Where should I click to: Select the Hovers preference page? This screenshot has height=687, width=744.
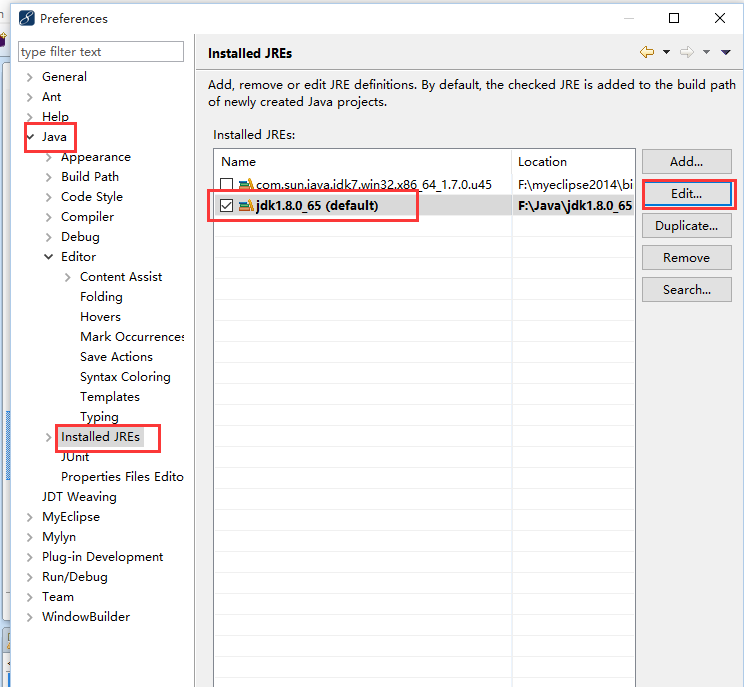(100, 317)
